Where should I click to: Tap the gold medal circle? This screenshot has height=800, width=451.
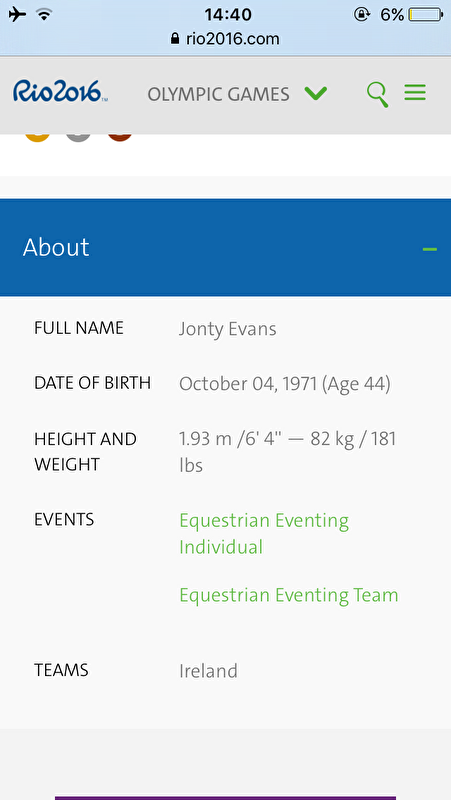37,136
